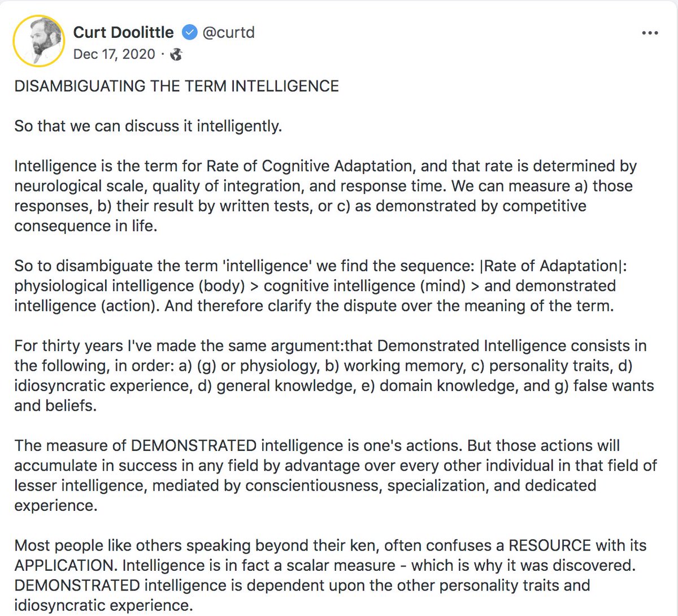The height and width of the screenshot is (616, 678).
Task: Open the three-dot more options menu
Action: click(x=650, y=33)
